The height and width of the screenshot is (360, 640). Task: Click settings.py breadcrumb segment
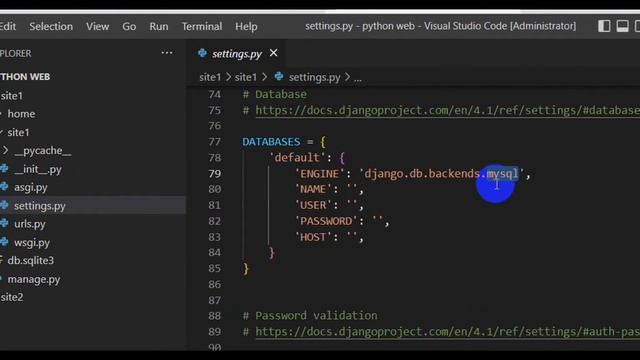coord(314,77)
